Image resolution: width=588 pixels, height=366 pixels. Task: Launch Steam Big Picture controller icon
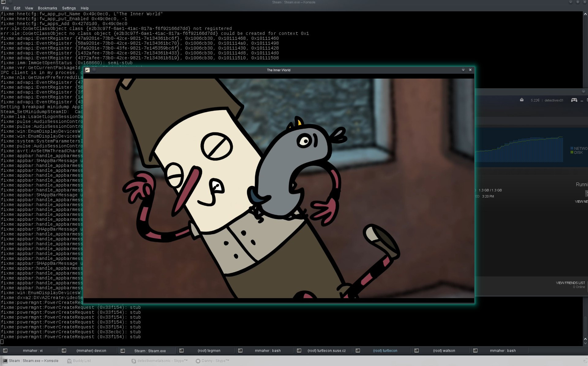point(574,100)
